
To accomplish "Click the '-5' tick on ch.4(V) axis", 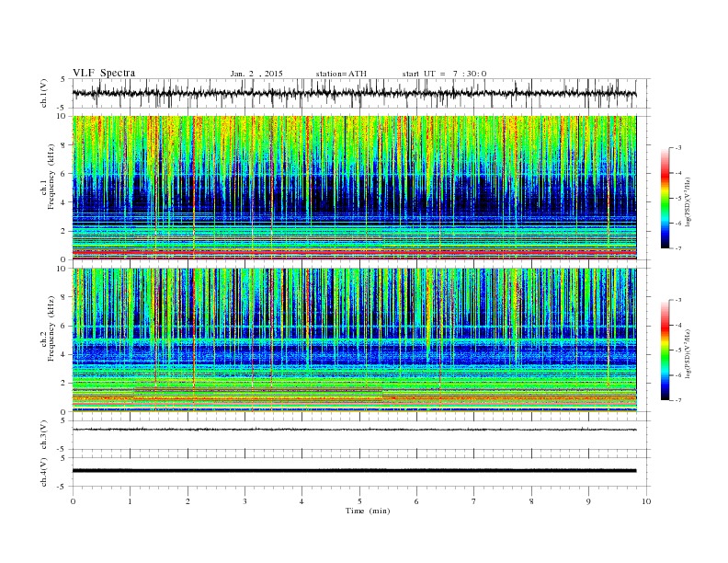I will coord(63,487).
